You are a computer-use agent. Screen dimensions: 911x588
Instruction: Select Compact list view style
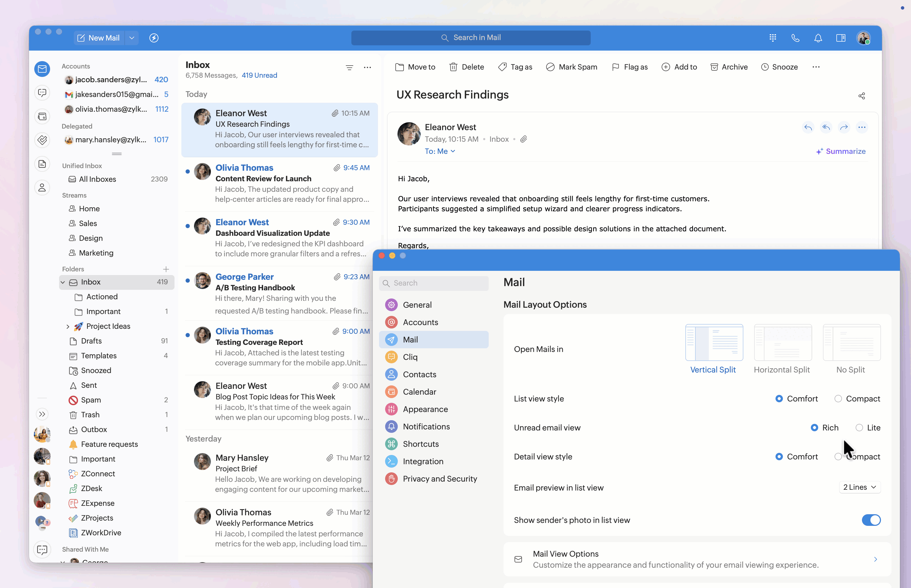pyautogui.click(x=838, y=399)
